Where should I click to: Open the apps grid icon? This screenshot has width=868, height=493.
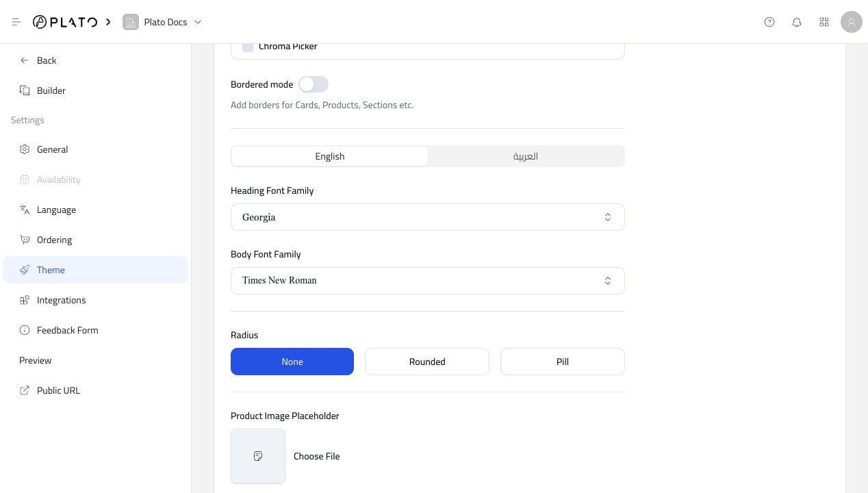[824, 22]
